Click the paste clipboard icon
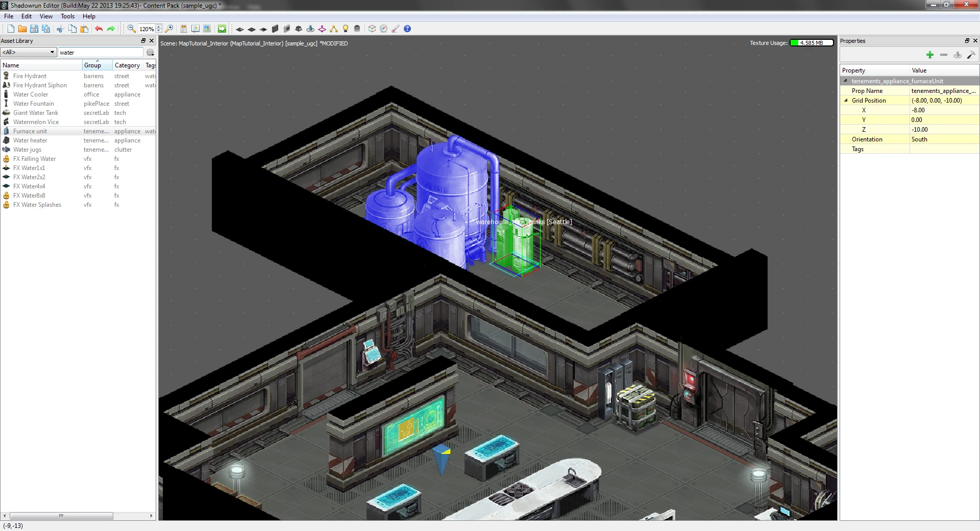Viewport: 980px width, 531px height. click(x=85, y=29)
